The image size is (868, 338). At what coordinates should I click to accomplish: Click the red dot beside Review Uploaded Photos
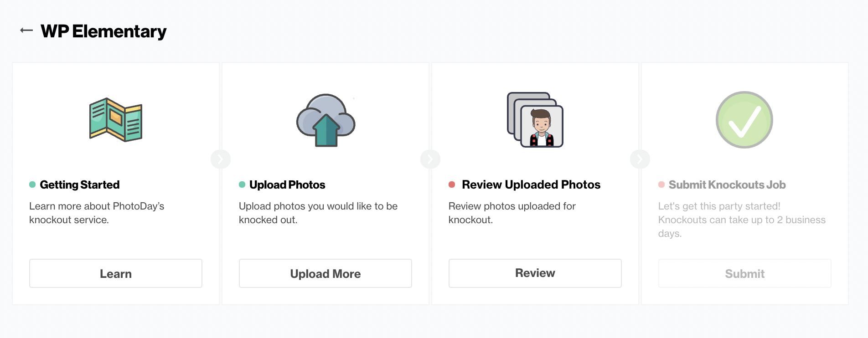point(452,184)
